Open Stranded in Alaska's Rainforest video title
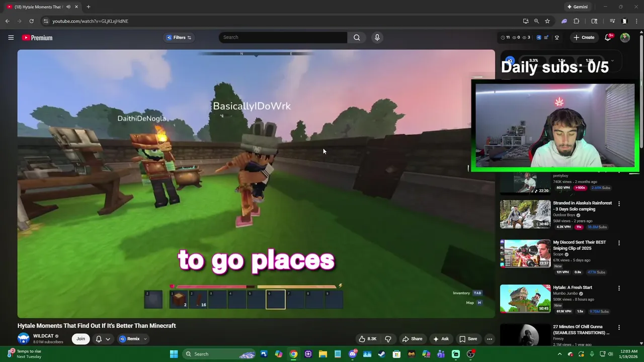Viewport: 644px width, 362px height. pos(583,206)
